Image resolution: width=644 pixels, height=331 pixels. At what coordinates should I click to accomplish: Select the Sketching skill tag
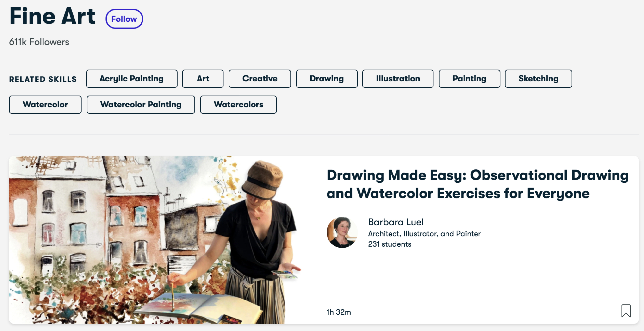(x=538, y=79)
